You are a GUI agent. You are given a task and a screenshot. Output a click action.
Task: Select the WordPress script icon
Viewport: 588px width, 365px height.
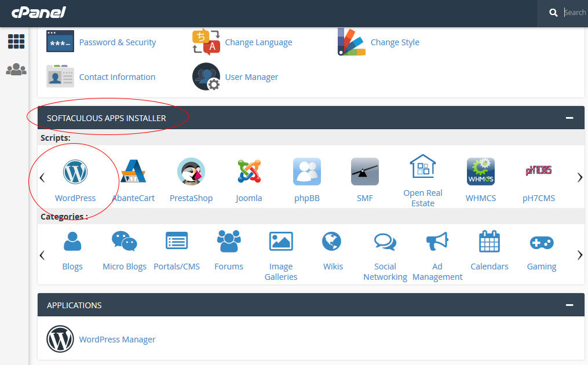75,172
